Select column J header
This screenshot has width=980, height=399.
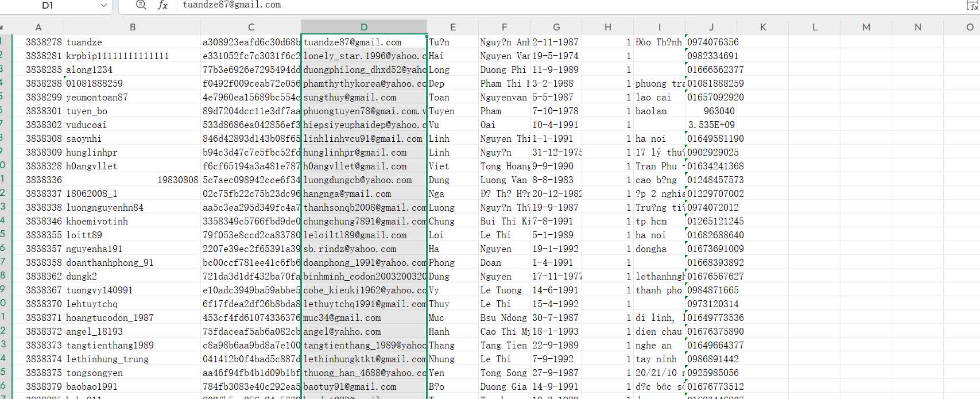(711, 27)
